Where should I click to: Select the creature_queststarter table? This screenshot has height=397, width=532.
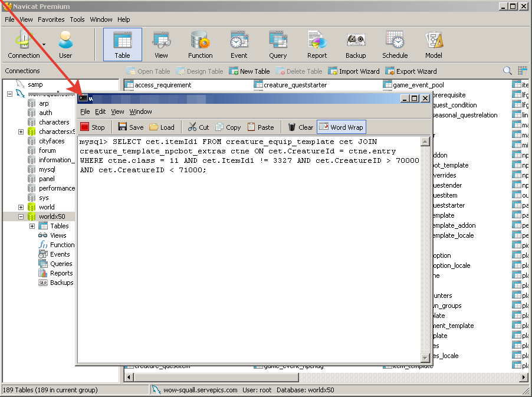[295, 85]
